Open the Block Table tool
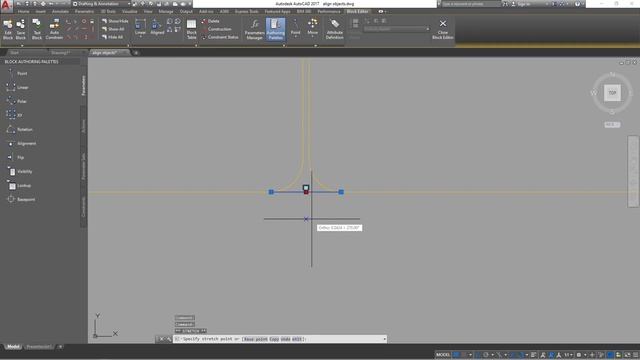This screenshot has height=360, width=640. pyautogui.click(x=191, y=29)
